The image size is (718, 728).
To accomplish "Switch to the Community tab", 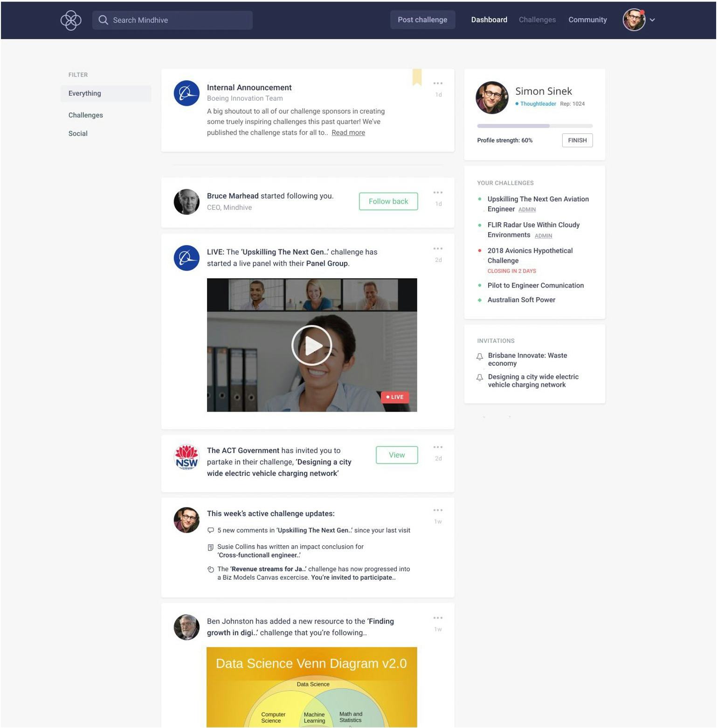I will click(587, 20).
